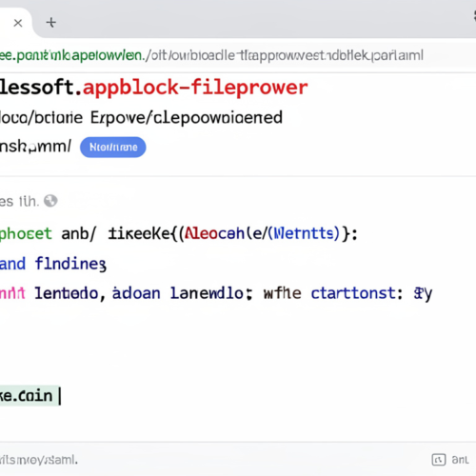The width and height of the screenshot is (476, 476).
Task: Click the bottom-right status bar icon by 'anL'
Action: (439, 460)
